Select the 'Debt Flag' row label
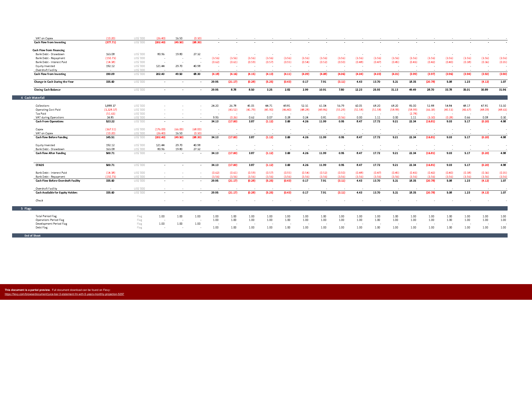The height and width of the screenshot is (411, 532). point(41,227)
